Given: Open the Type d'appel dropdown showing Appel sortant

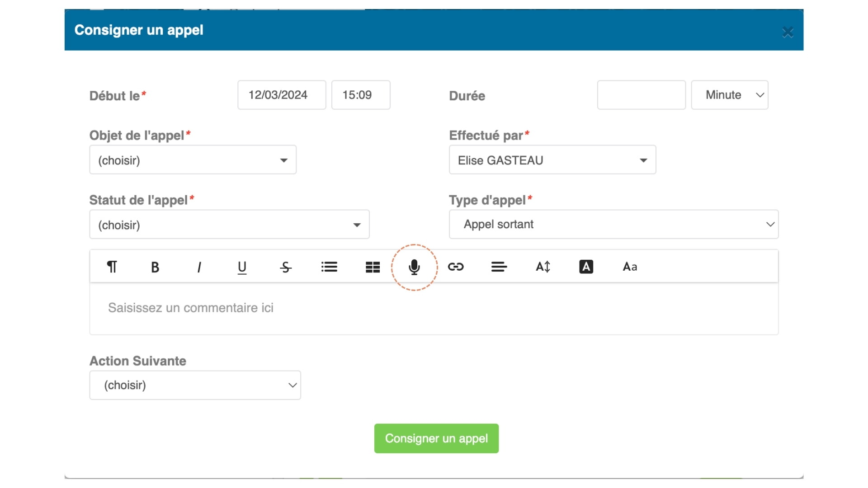Looking at the screenshot, I should pyautogui.click(x=613, y=224).
